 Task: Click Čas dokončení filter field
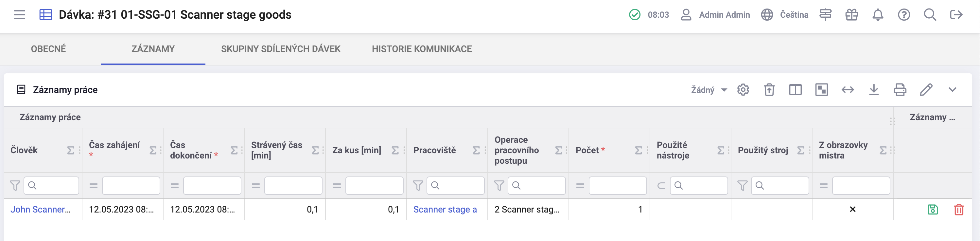coord(212,186)
